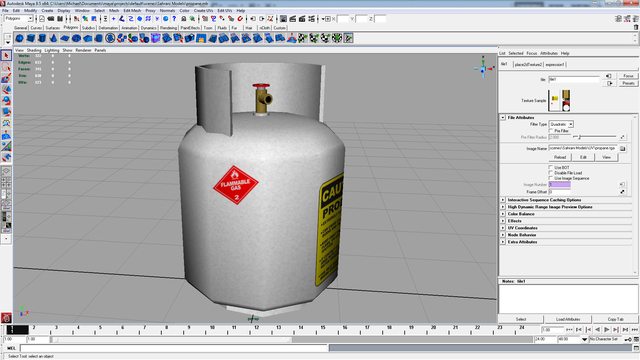The width and height of the screenshot is (640, 360).
Task: Enable the Pre Filter checkbox
Action: (551, 131)
